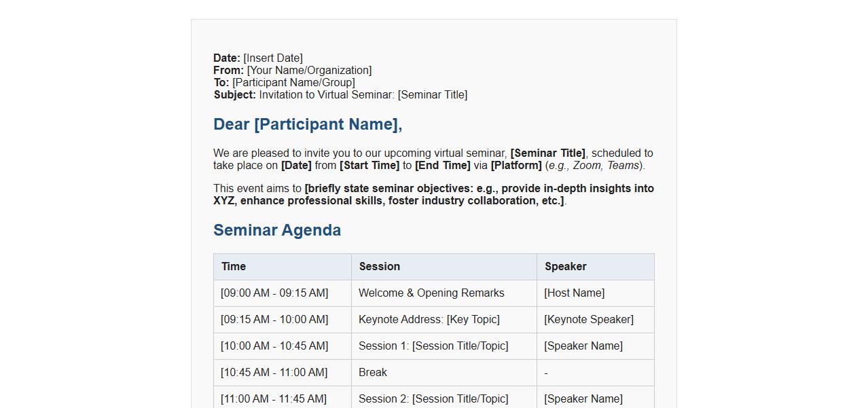
Task: Click the "Time" table column header
Action: tap(234, 267)
